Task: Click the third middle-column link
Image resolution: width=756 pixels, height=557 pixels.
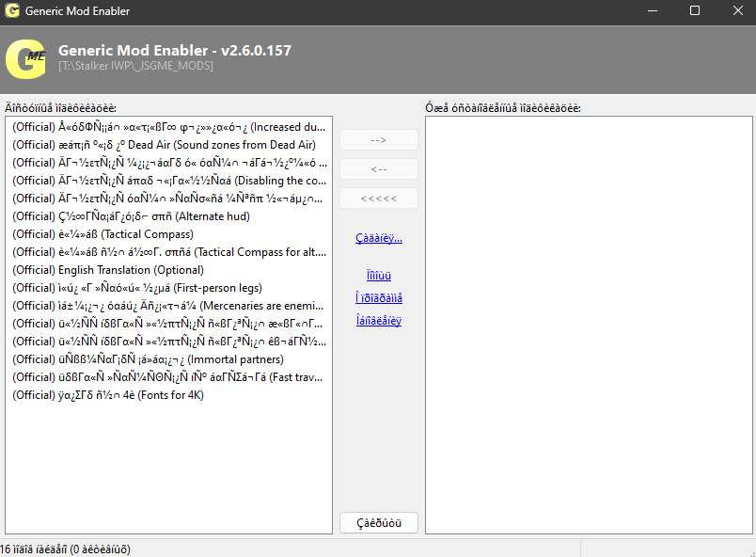Action: [379, 298]
